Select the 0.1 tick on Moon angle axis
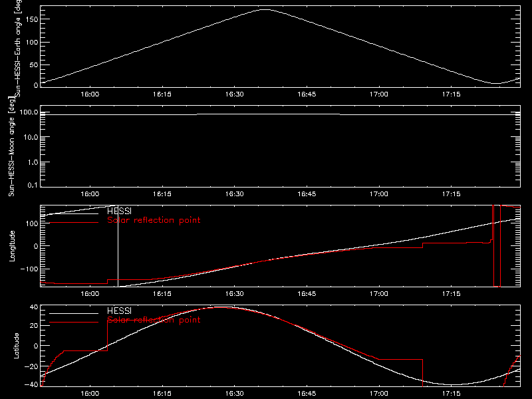This screenshot has width=532, height=399. click(33, 185)
